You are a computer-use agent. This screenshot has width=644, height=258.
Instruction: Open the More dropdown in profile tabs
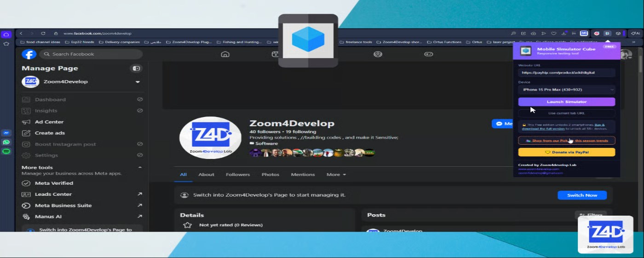(x=336, y=175)
